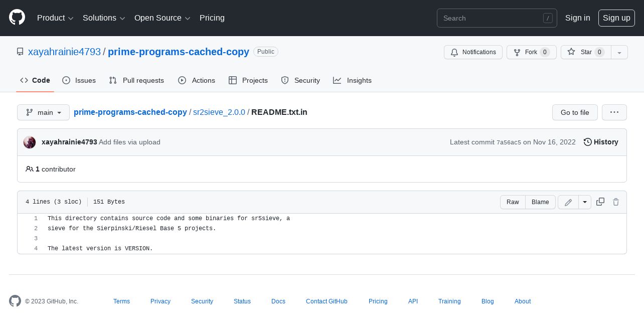Open the footer Pricing link
Image resolution: width=644 pixels, height=332 pixels.
click(x=378, y=301)
